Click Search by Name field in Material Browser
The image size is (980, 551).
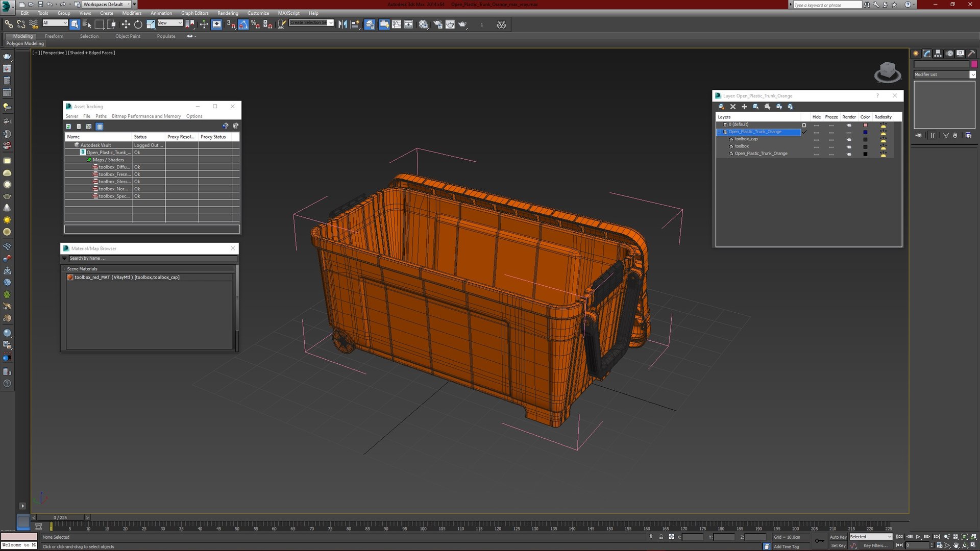(152, 259)
